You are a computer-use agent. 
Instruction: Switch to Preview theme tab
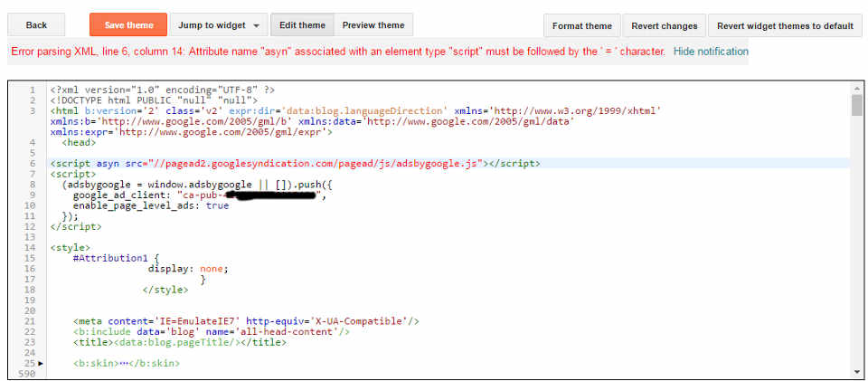[x=373, y=25]
